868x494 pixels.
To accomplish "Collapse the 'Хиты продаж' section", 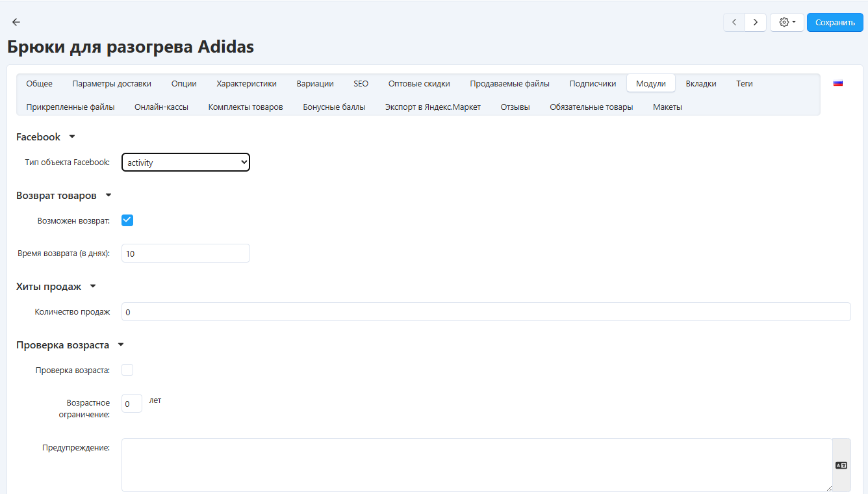I will (93, 287).
